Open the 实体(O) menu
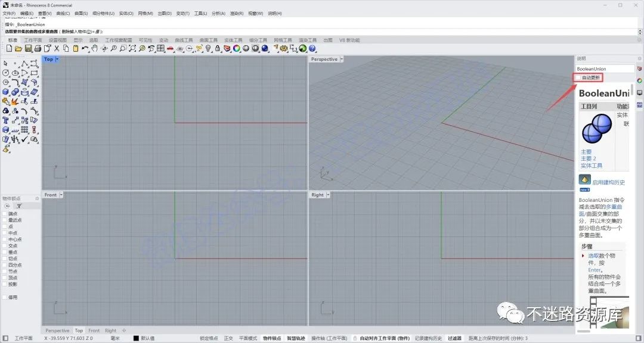Screen dimensions: 644x343 coord(126,14)
